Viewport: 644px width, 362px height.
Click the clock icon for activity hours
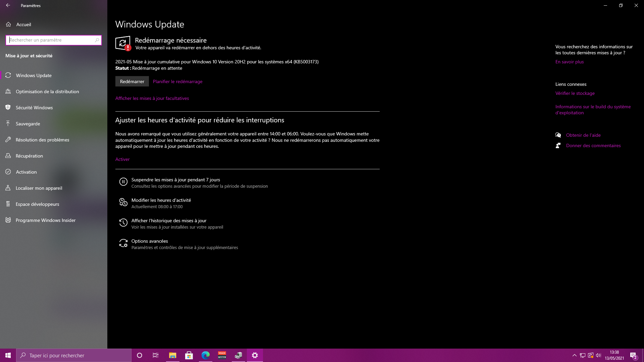(123, 202)
